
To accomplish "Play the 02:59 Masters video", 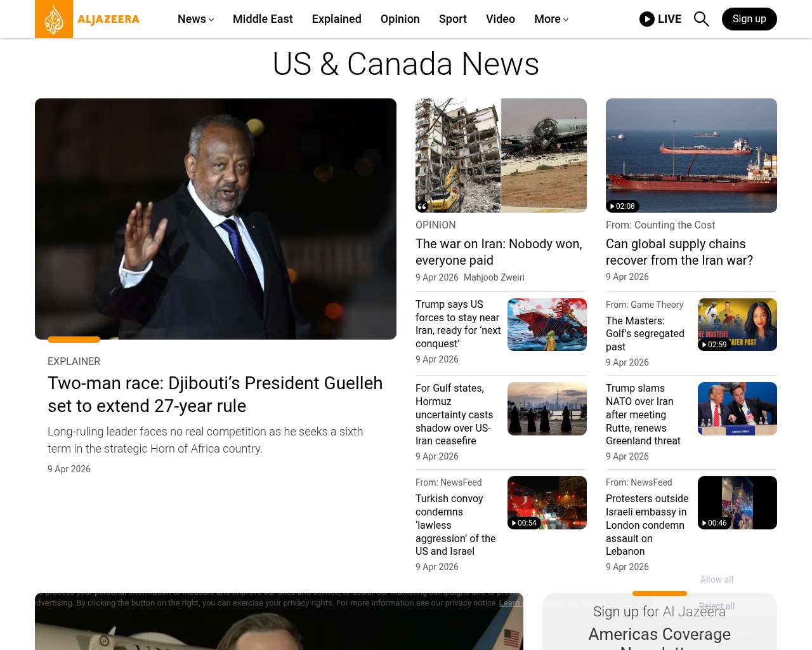I will click(714, 345).
